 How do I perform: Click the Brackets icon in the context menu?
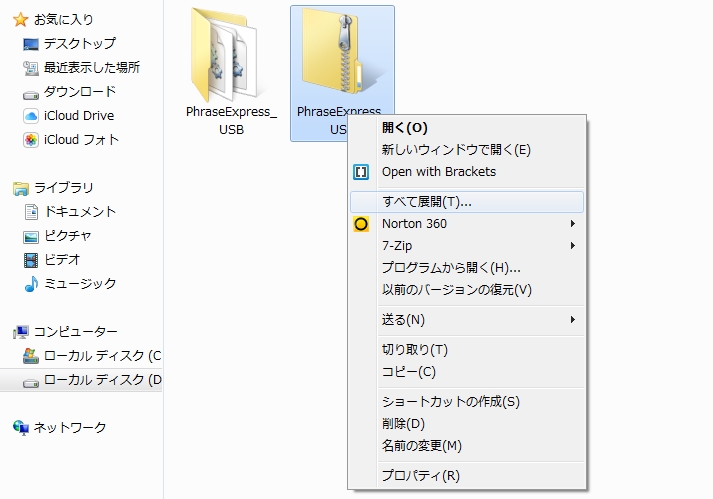(x=361, y=172)
